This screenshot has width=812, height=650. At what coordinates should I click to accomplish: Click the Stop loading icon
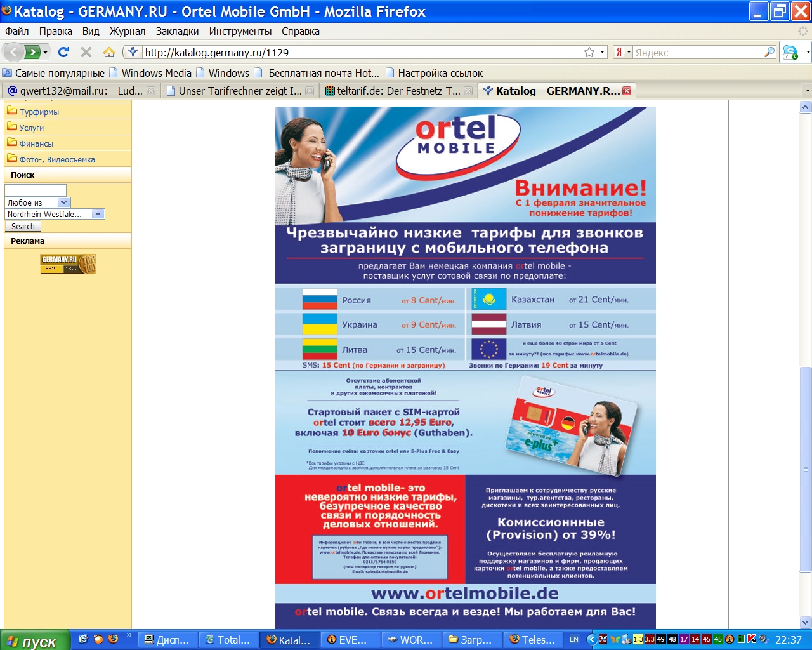86,52
